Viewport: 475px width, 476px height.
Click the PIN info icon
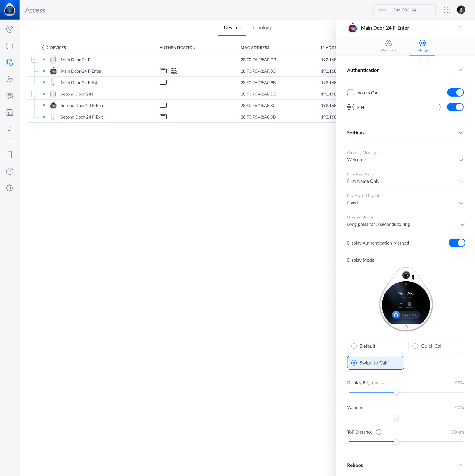pos(437,107)
